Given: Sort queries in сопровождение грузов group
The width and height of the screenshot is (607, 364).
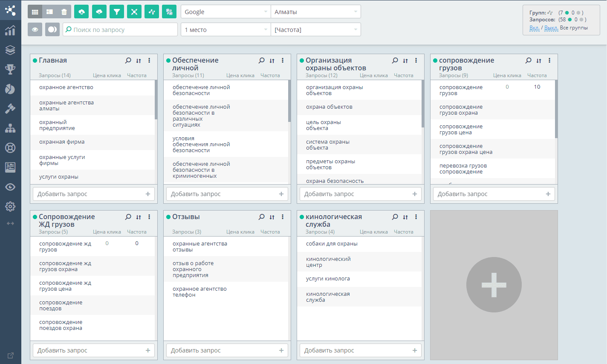Looking at the screenshot, I should [x=539, y=61].
